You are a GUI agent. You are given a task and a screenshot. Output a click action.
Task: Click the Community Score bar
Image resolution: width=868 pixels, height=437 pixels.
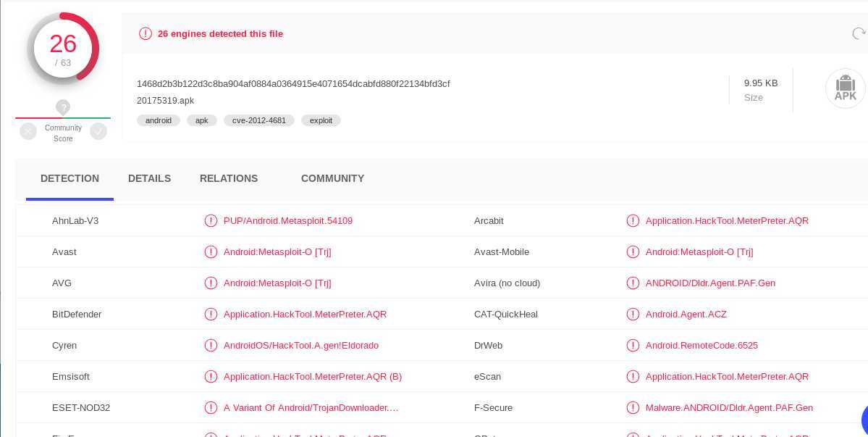click(x=63, y=118)
